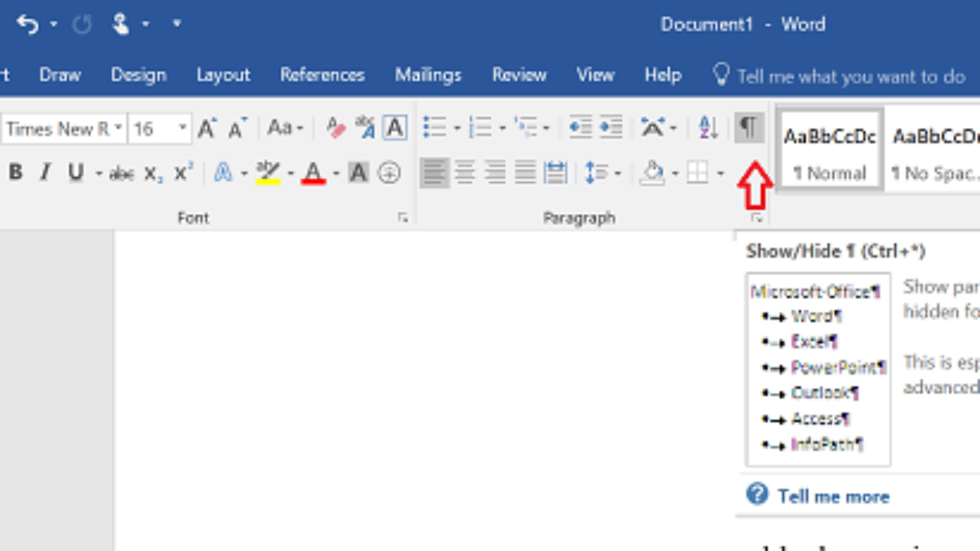Open the Touch/Mouse Mode dropdown arrow
This screenshot has width=980, height=551.
coord(145,24)
